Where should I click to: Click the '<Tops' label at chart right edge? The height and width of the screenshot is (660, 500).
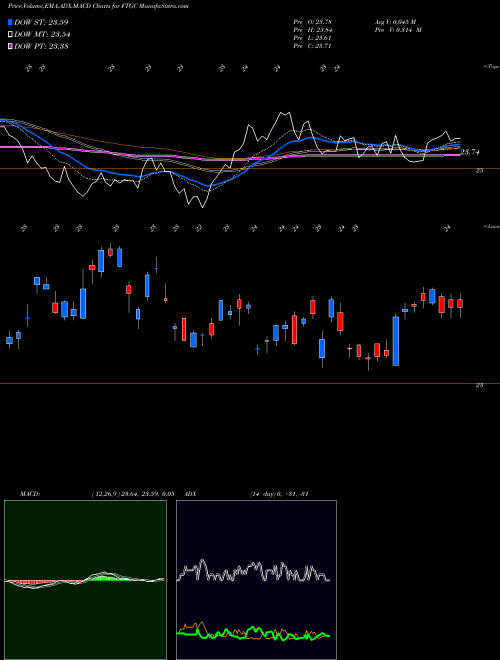tap(492, 67)
